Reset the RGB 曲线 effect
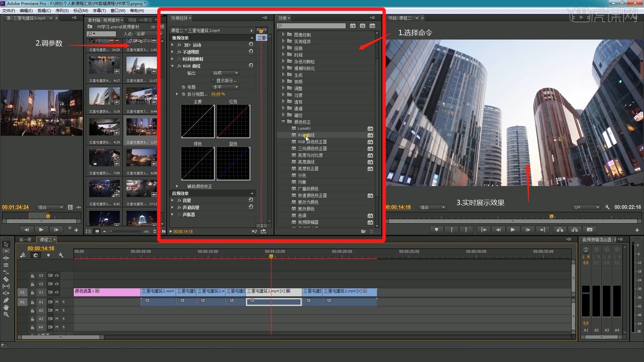The height and width of the screenshot is (362, 644). coord(251,65)
